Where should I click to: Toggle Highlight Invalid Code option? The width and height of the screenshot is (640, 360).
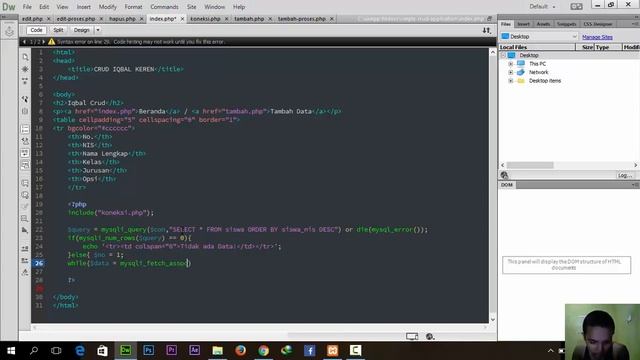coord(25,141)
